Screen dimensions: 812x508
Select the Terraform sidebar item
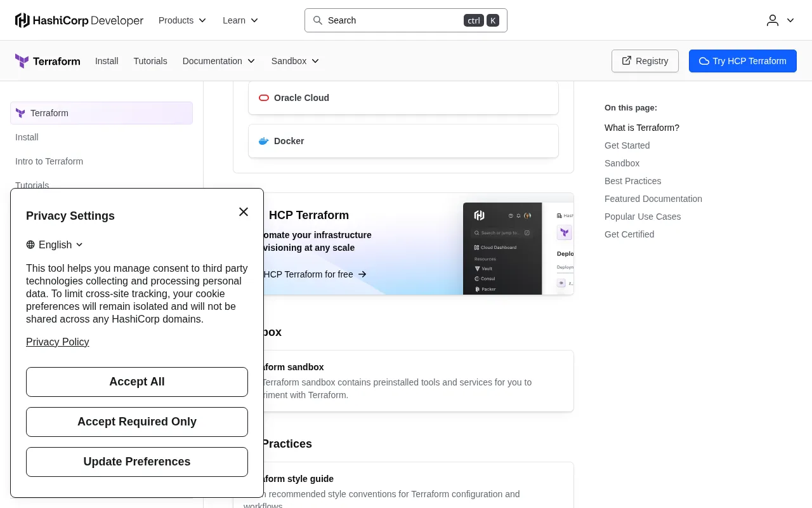(101, 113)
